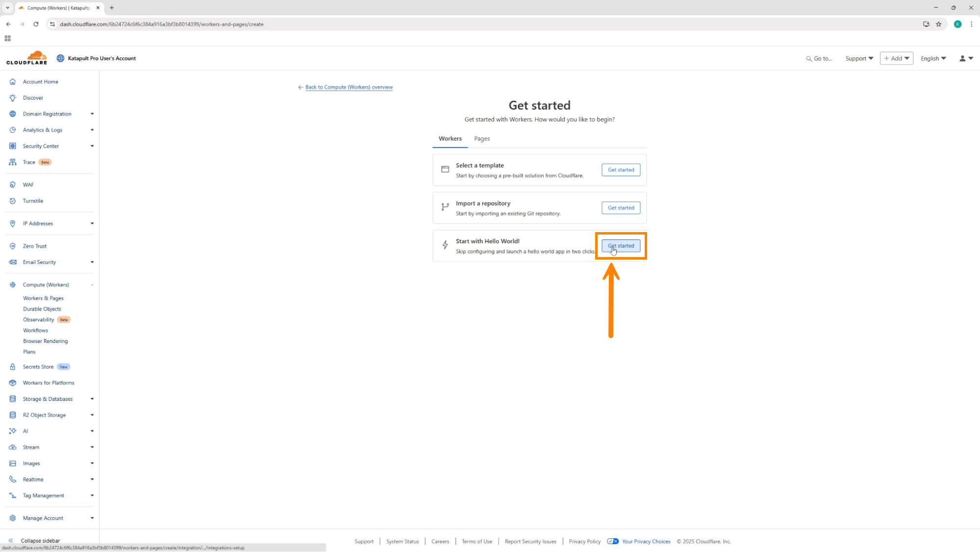Image resolution: width=980 pixels, height=552 pixels.
Task: Open the Add dropdown button
Action: 896,58
